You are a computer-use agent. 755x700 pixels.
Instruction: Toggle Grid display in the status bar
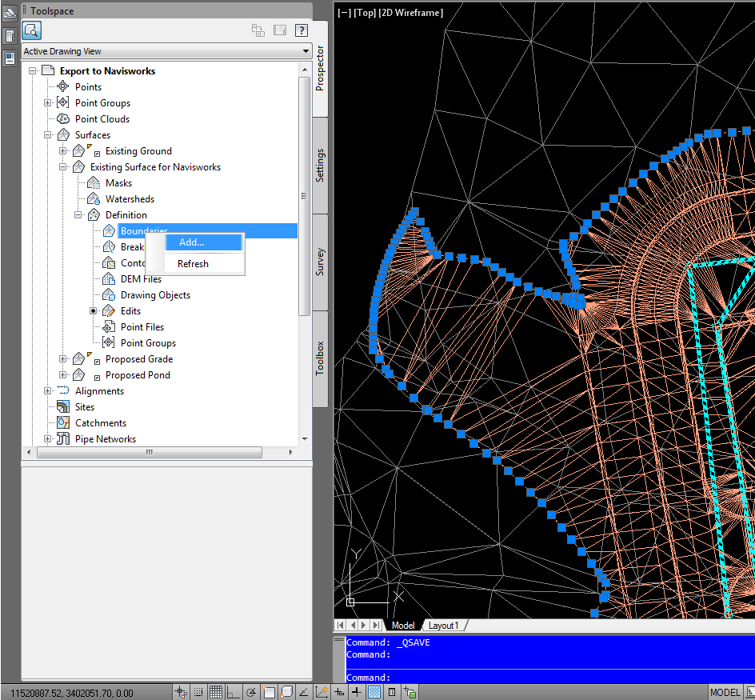coord(215,692)
